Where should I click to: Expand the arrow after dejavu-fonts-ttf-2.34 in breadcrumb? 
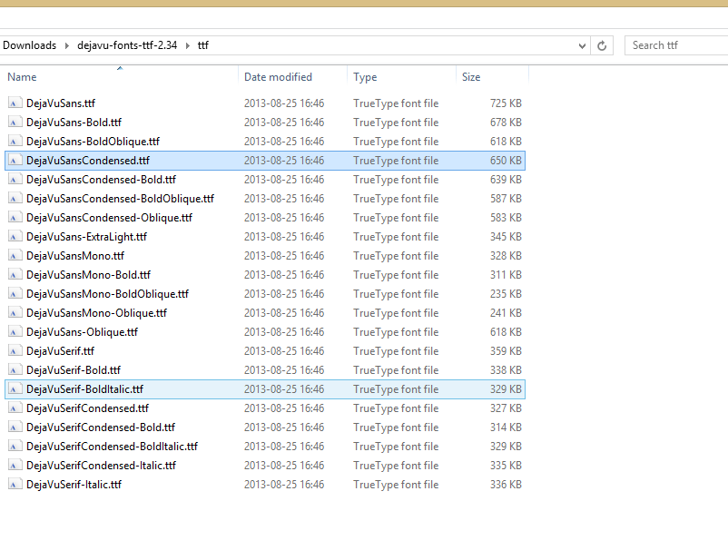[188, 45]
